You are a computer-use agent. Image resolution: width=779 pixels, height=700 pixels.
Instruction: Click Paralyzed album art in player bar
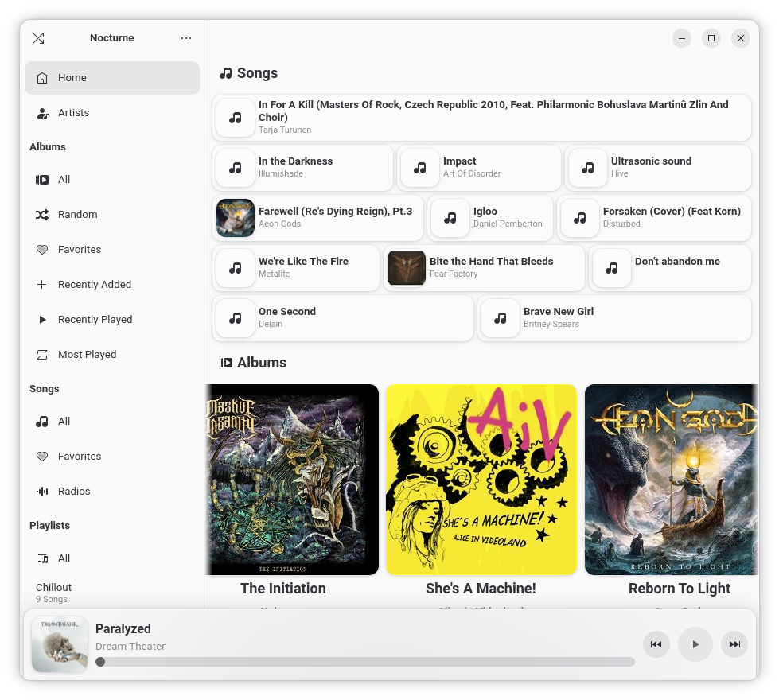point(60,644)
